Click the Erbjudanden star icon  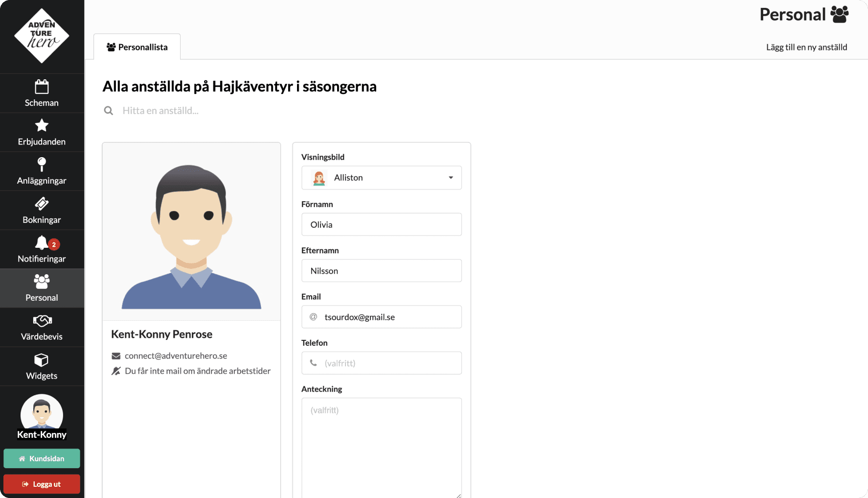pos(42,126)
